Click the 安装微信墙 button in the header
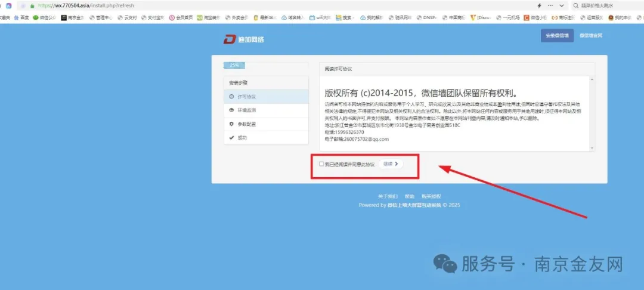 click(x=557, y=36)
